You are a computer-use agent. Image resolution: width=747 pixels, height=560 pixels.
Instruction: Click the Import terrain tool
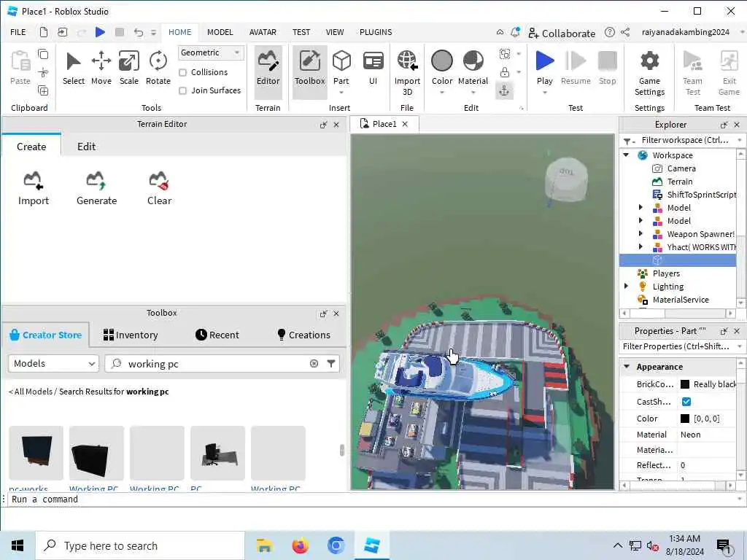tap(34, 189)
